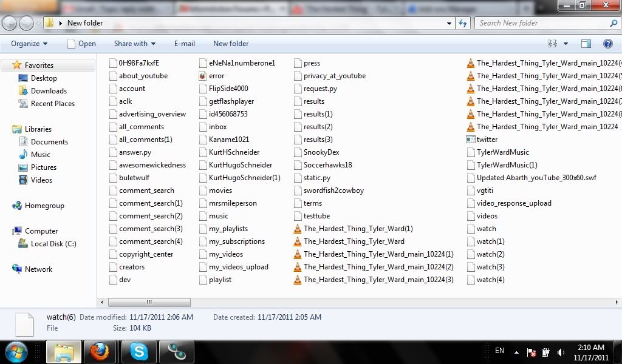Select the VLC icon for The_Hardest_Thing_Tyler_Ward_main_10224(3)
Viewport: 622px width, 364px height.
[298, 280]
